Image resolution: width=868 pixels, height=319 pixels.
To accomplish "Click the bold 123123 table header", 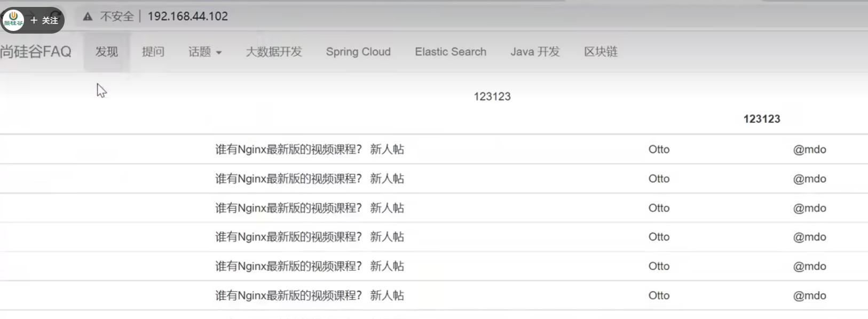I will [x=761, y=119].
